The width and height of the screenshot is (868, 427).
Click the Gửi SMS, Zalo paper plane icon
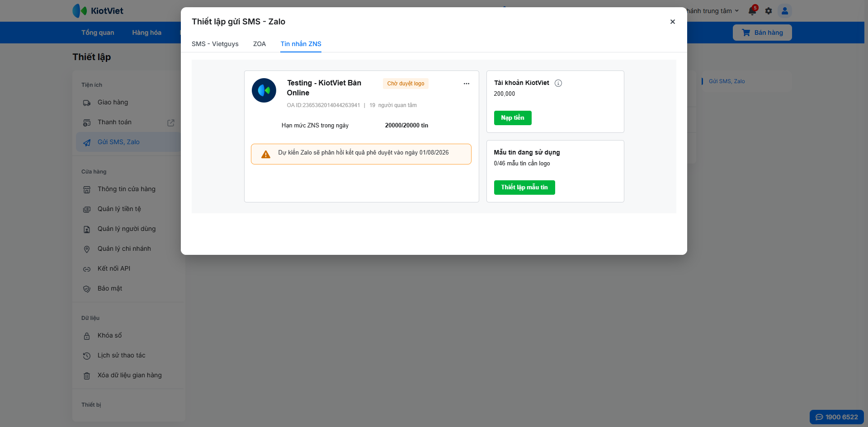[x=87, y=143]
